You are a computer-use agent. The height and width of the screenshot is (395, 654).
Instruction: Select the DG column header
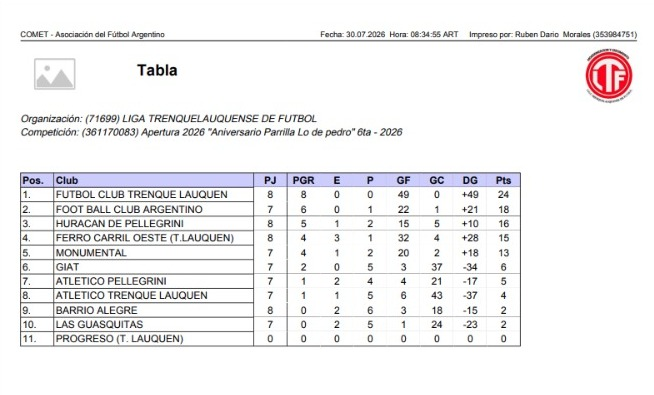click(x=470, y=181)
